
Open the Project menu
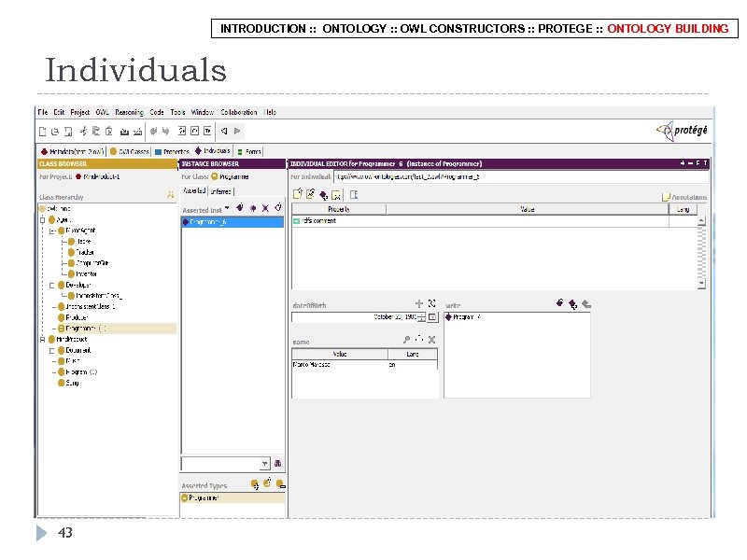(x=80, y=112)
